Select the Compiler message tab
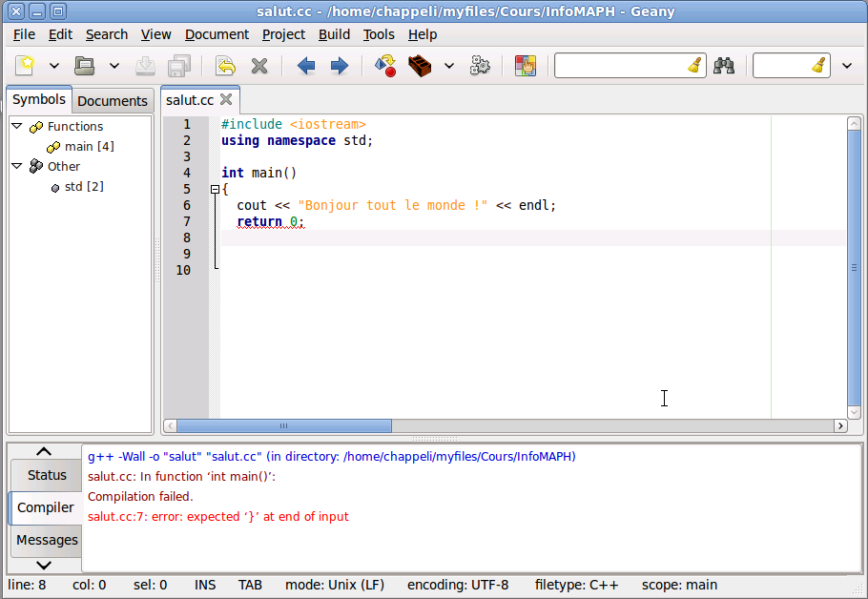The height and width of the screenshot is (599, 868). 46,507
